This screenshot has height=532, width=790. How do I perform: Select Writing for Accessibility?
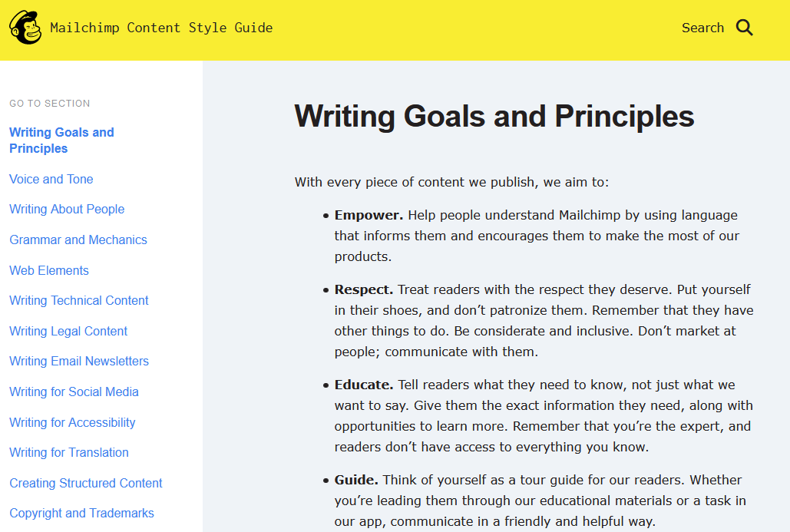click(72, 422)
